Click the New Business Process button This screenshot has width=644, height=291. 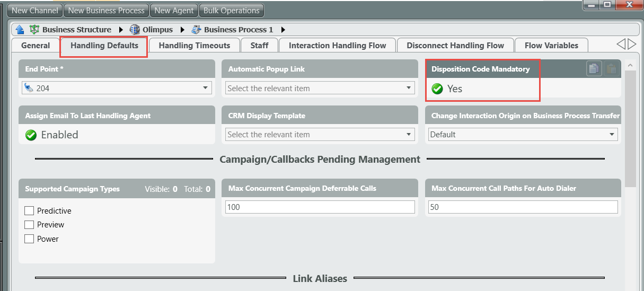[x=106, y=11]
